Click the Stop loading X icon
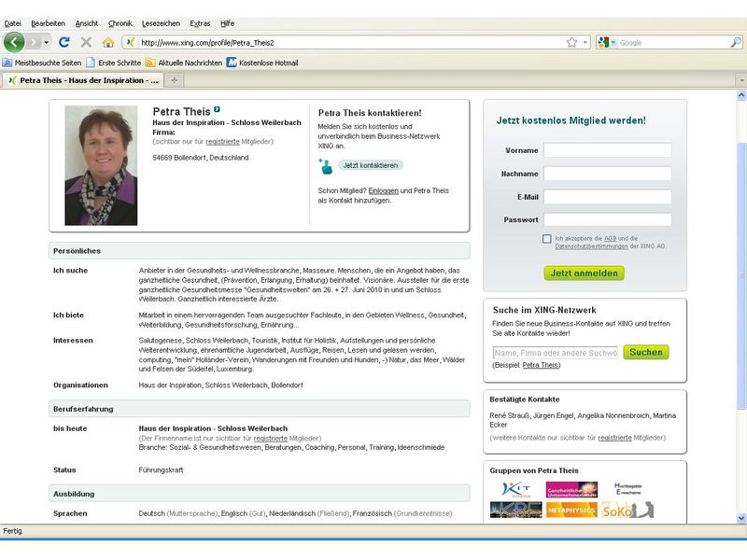This screenshot has height=560, width=747. (x=86, y=42)
